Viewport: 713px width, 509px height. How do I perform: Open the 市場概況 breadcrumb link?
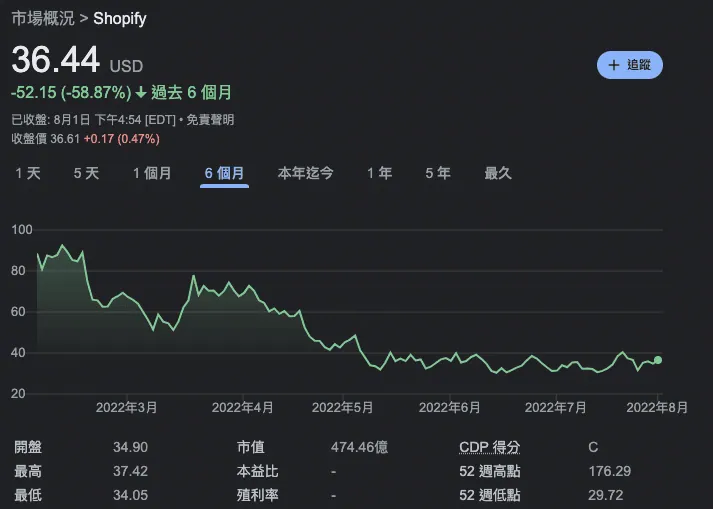coord(43,18)
